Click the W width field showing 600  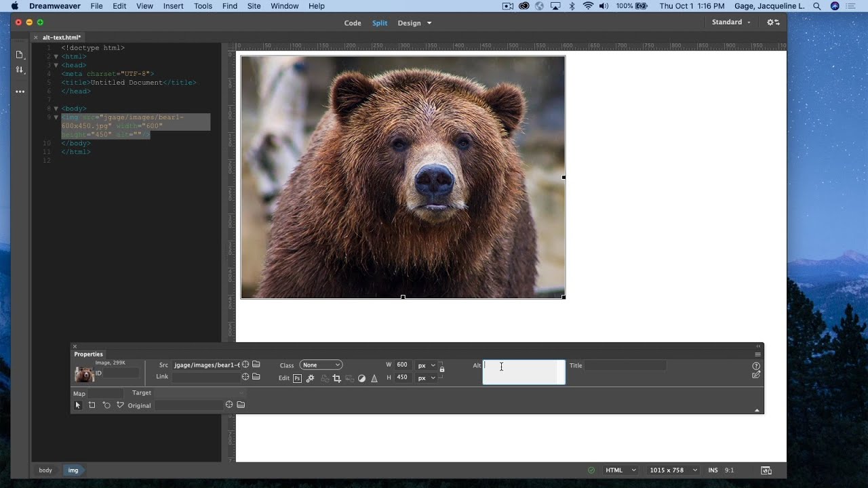click(403, 365)
